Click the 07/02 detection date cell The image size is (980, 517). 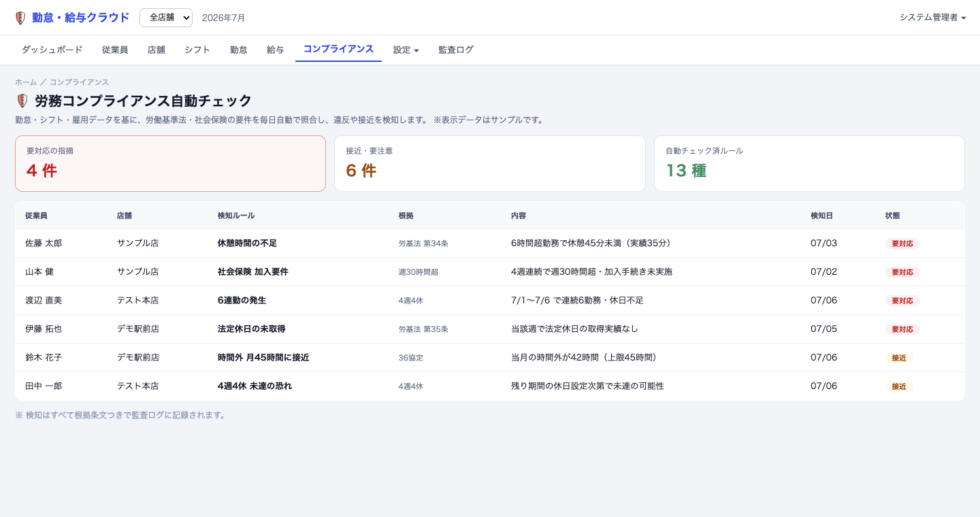pos(823,271)
